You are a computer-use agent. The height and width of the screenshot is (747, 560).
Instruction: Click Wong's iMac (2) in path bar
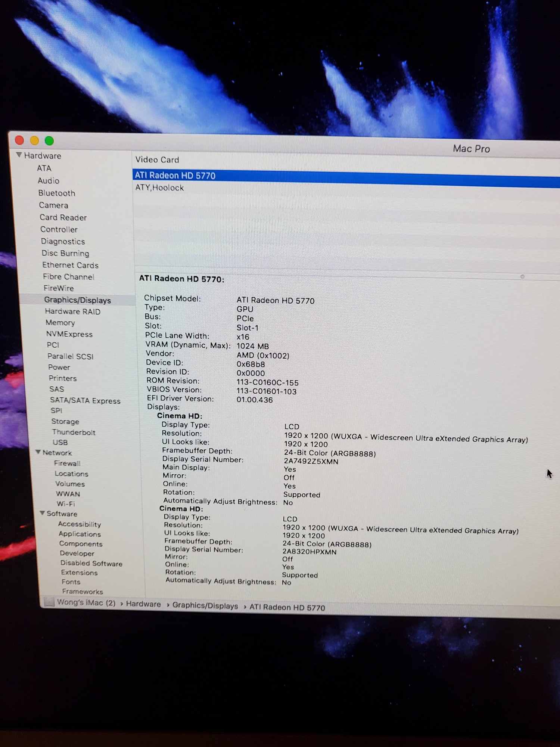(x=86, y=602)
